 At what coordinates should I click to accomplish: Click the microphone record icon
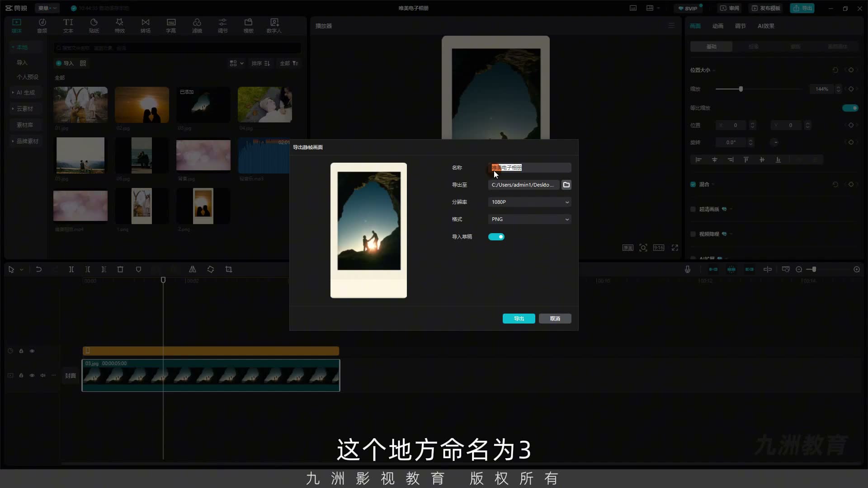pos(688,269)
